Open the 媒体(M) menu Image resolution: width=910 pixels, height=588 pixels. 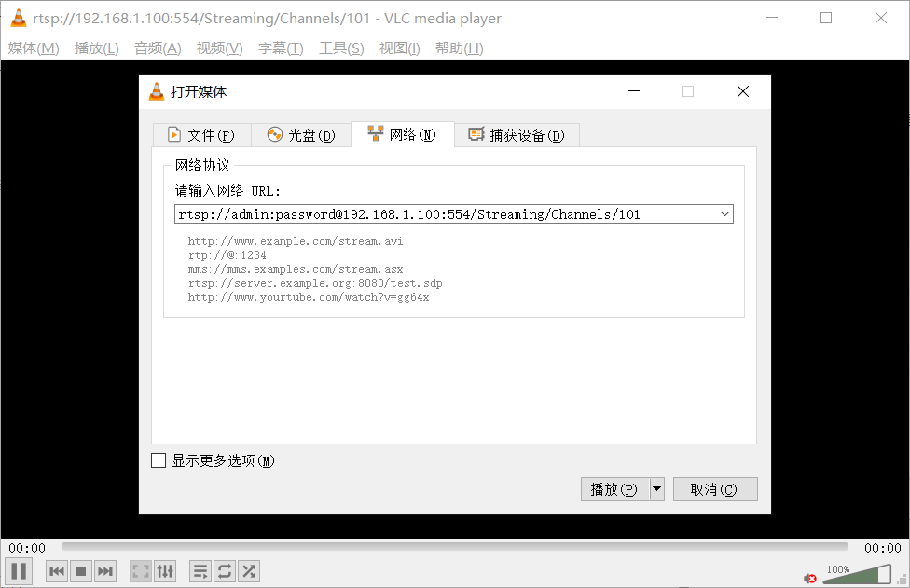(34, 48)
